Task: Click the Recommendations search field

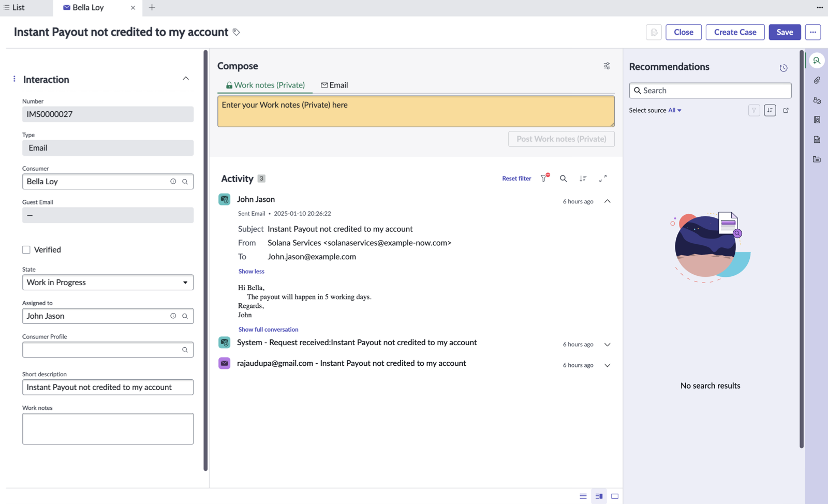Action: click(710, 91)
